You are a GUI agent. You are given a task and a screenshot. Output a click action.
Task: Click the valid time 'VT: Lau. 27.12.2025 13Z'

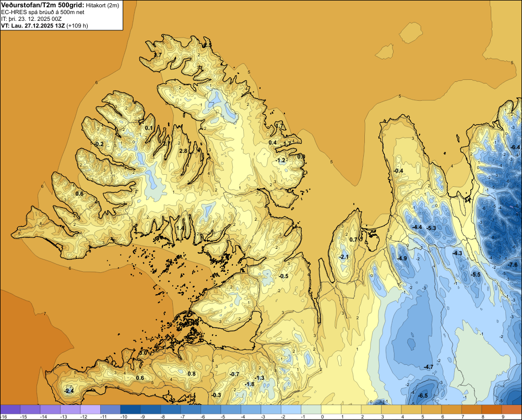[33, 26]
